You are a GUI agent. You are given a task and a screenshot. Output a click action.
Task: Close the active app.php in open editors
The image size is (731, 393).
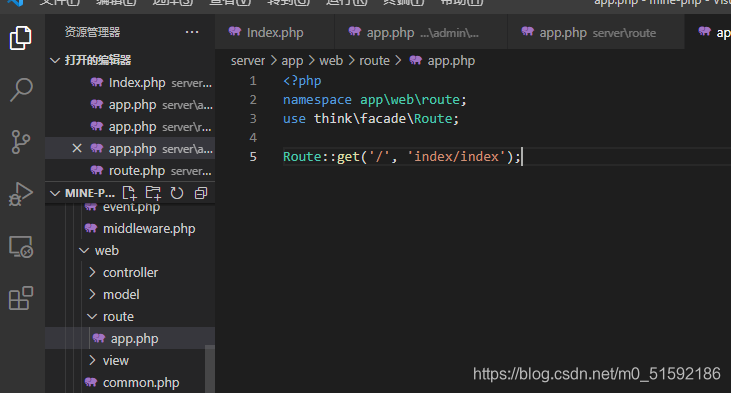pyautogui.click(x=77, y=148)
